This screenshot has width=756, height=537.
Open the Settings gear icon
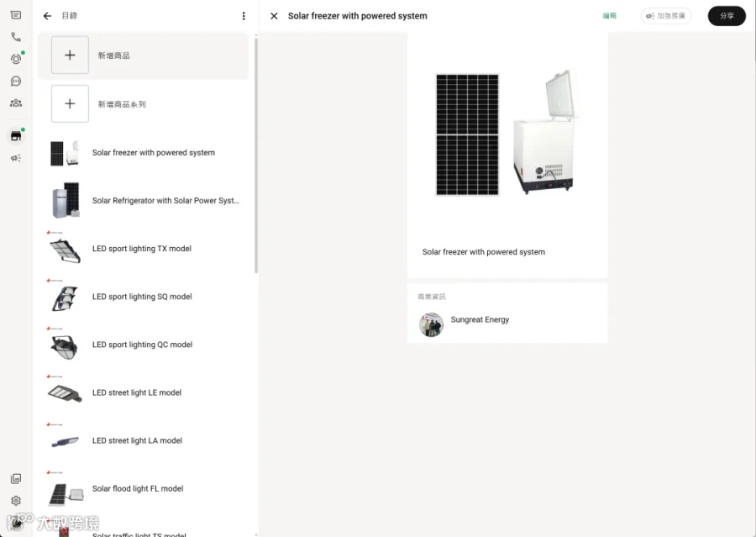pos(16,500)
